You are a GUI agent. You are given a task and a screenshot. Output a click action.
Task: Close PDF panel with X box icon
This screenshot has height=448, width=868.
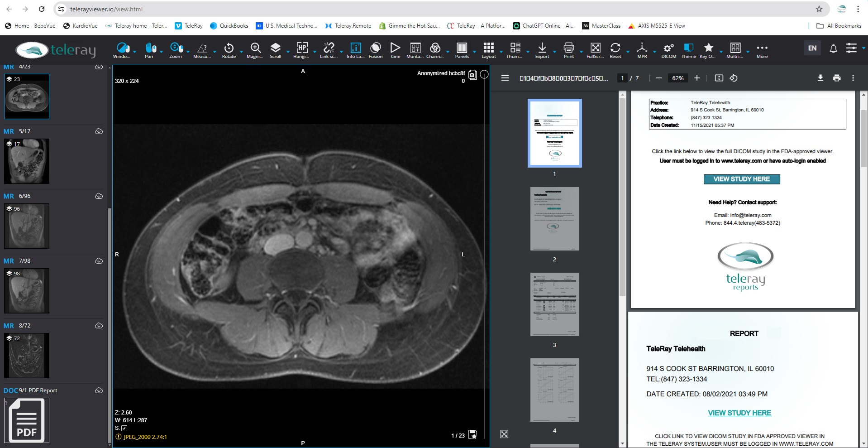pos(504,434)
